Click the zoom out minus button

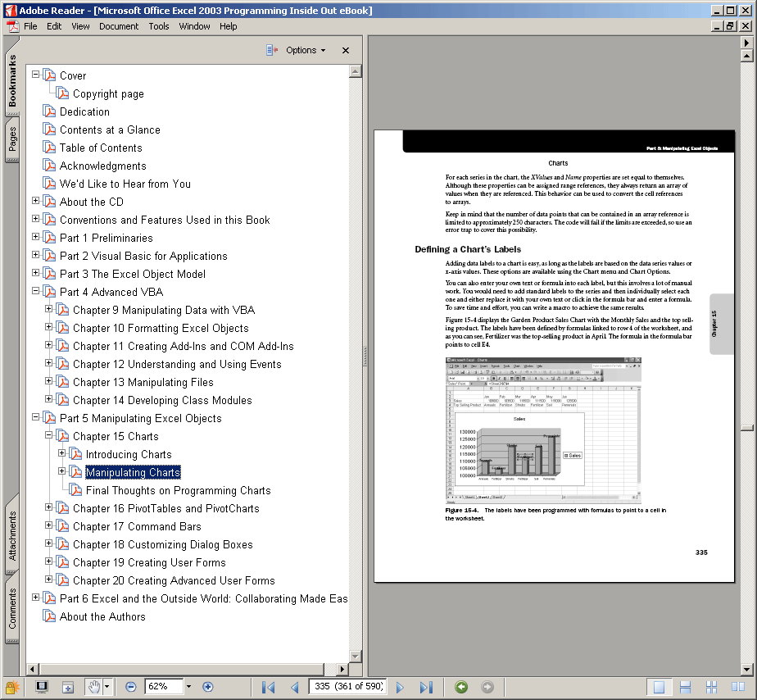click(131, 687)
